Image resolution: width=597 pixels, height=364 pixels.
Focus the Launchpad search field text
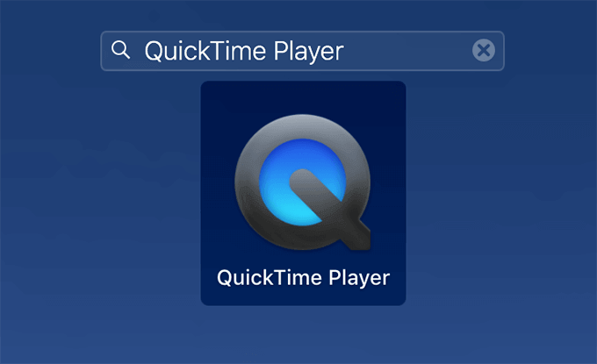(x=244, y=51)
